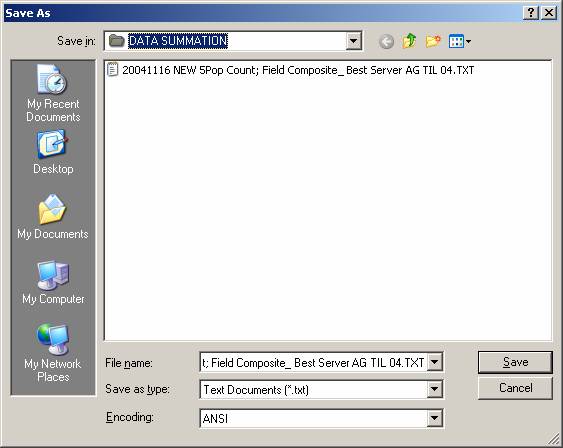This screenshot has height=448, width=563.
Task: Expand the File name dropdown arrow
Action: [x=434, y=362]
